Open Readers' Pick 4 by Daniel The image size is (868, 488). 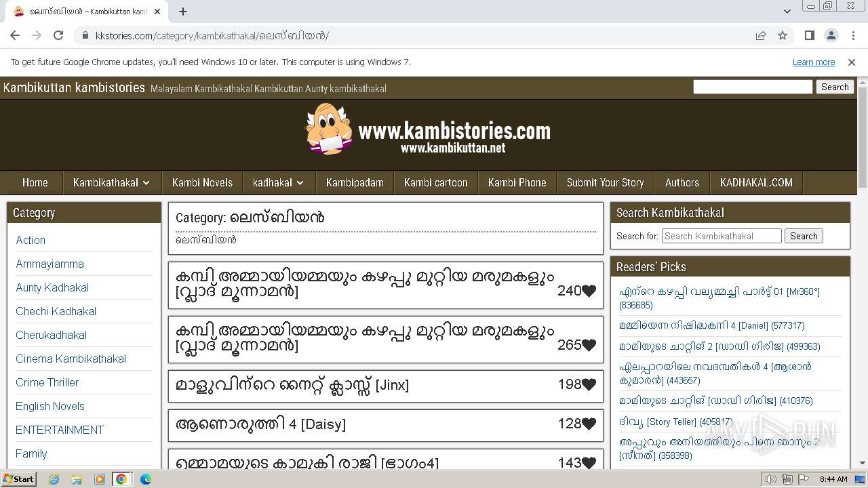click(712, 325)
